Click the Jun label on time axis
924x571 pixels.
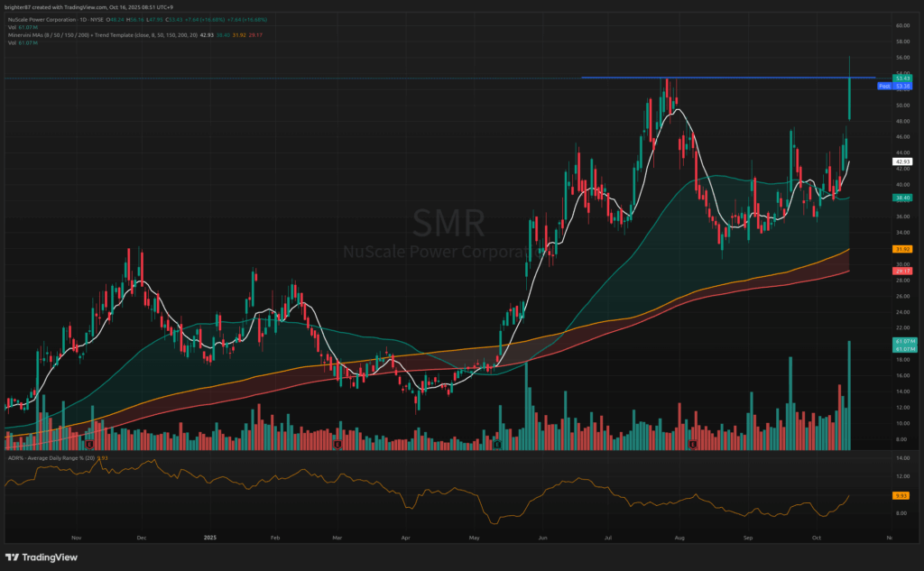pos(542,537)
